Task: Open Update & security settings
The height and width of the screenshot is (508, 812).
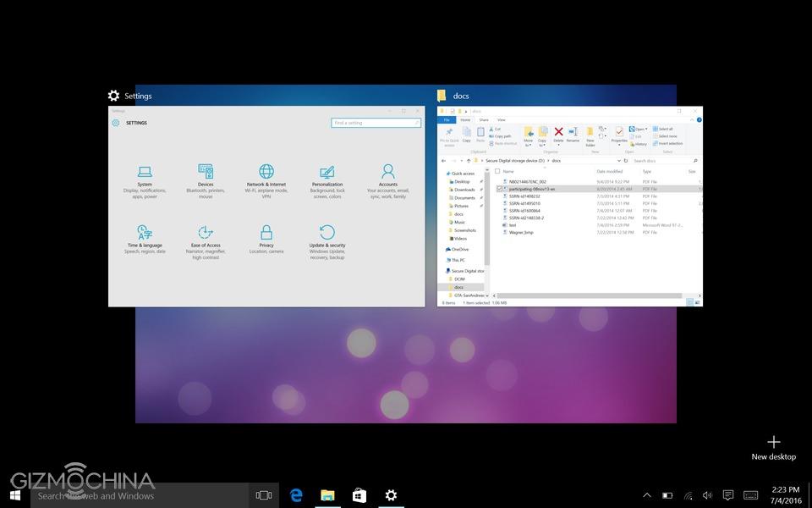Action: (327, 233)
